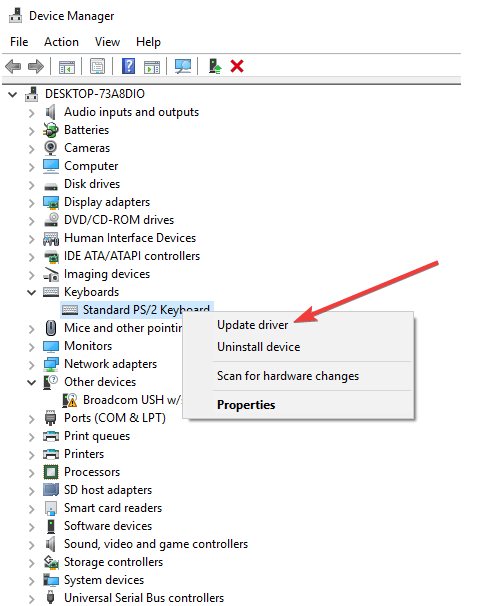Click the blue Help question-mark icon

[128, 66]
